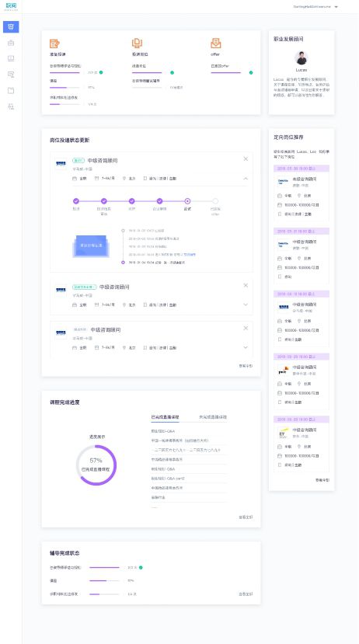359x644 pixels.
Task: Select the folder icon in the left sidebar
Action: [x=11, y=90]
